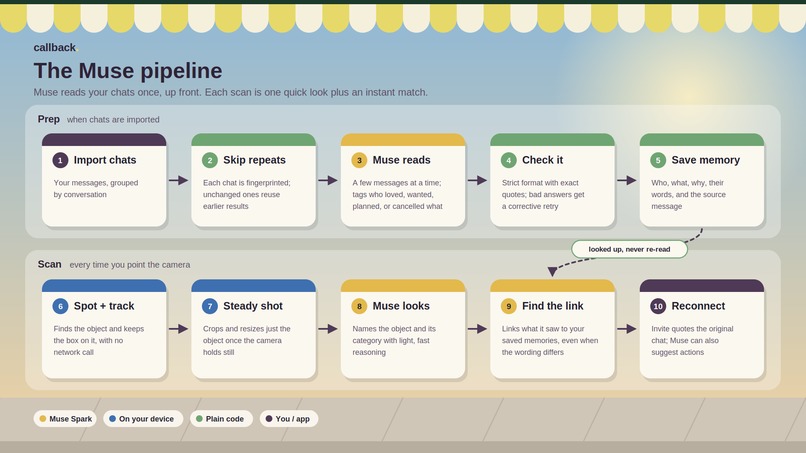Click the blue step 6 badge beside Spot + track

[60, 306]
